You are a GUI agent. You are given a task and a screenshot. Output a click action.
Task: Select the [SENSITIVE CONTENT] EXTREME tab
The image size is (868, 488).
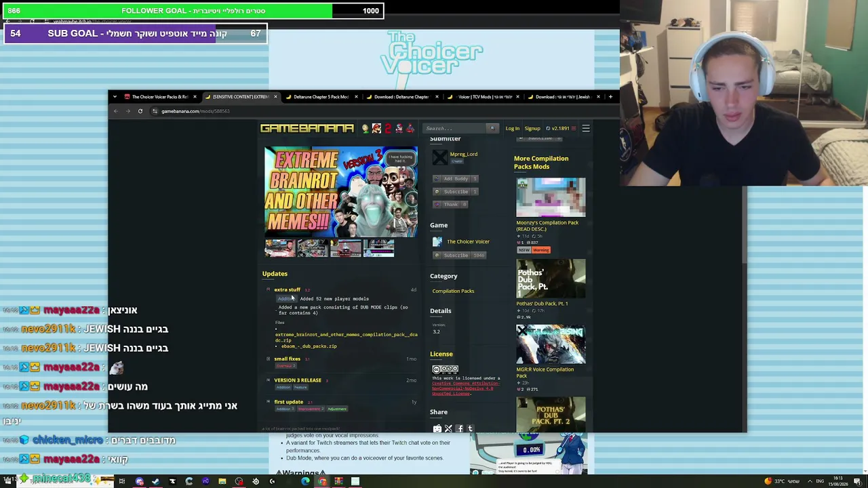pyautogui.click(x=241, y=97)
